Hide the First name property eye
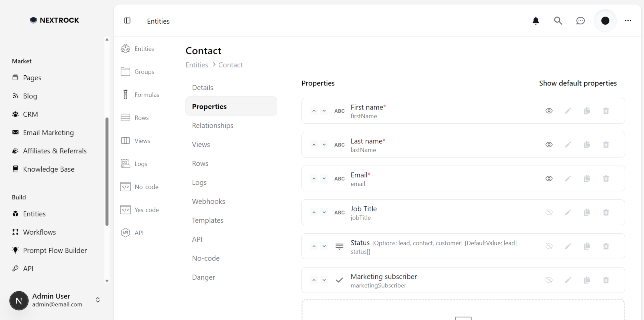This screenshot has height=320, width=644. coord(549,111)
